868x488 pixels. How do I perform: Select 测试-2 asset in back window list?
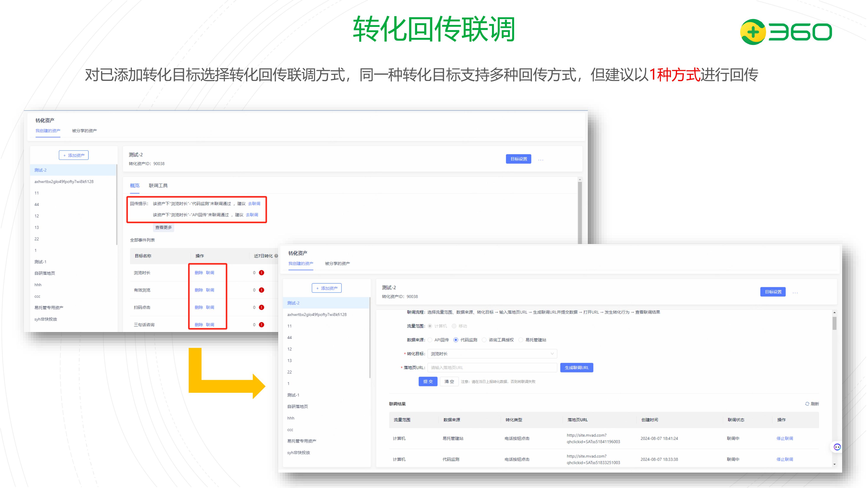73,170
